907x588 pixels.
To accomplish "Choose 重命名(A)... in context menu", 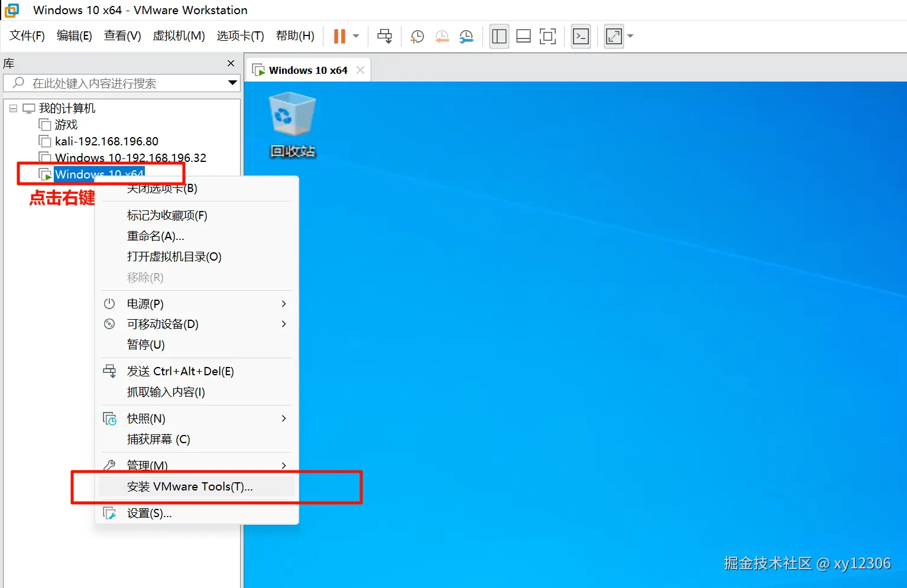I will tap(197, 236).
